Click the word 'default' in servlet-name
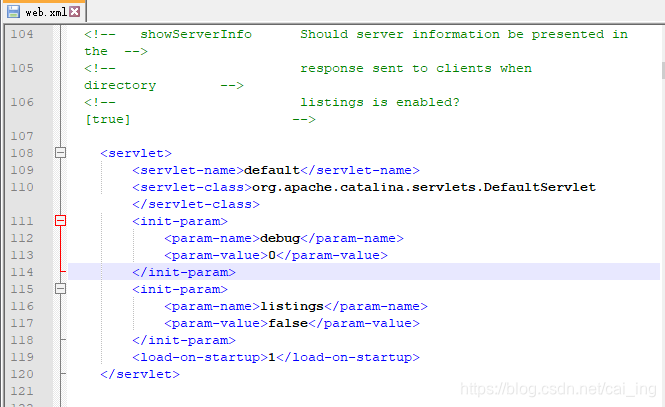This screenshot has height=407, width=665. click(x=272, y=170)
